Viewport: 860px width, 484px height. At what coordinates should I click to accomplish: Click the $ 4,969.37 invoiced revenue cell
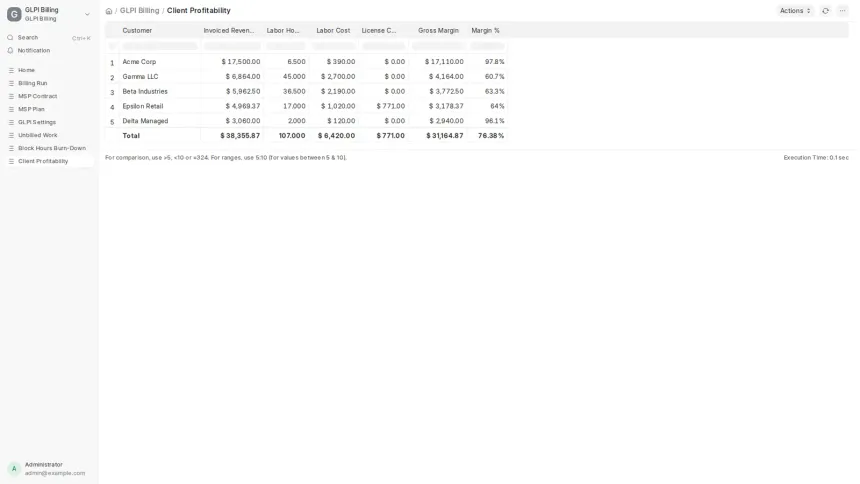click(232, 106)
